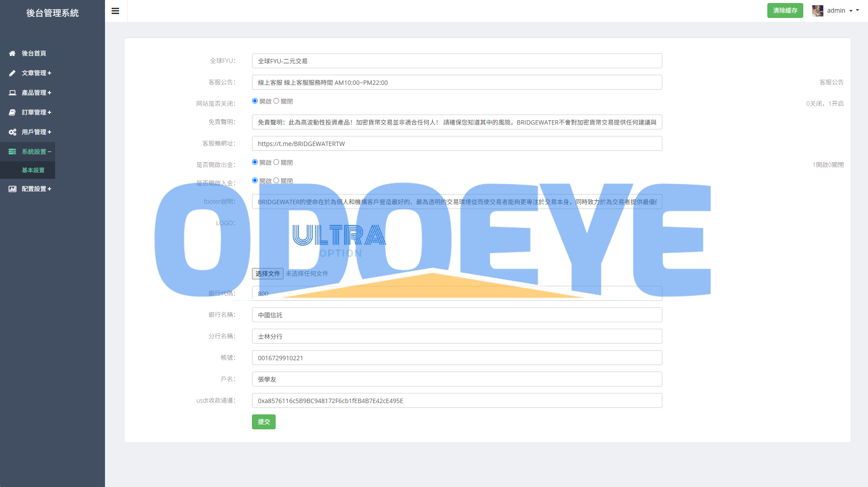The width and height of the screenshot is (868, 487).
Task: Click the home icon beside 後台首頁
Action: tap(12, 53)
